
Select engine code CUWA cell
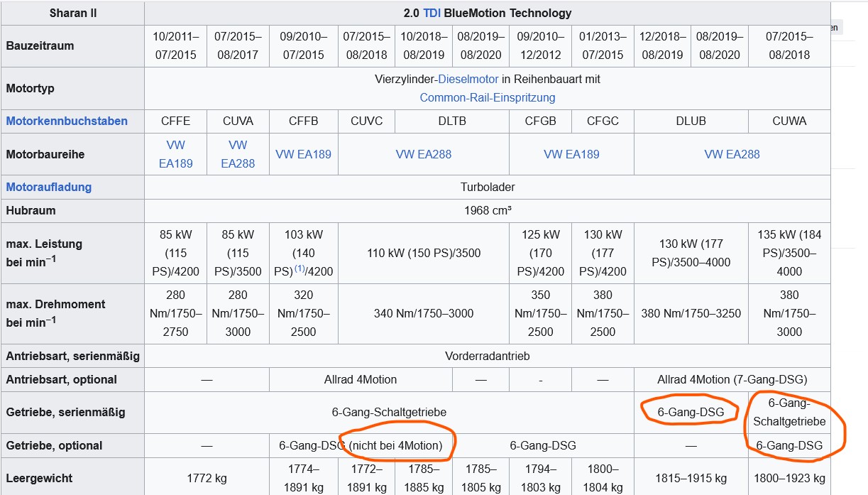[x=789, y=121]
